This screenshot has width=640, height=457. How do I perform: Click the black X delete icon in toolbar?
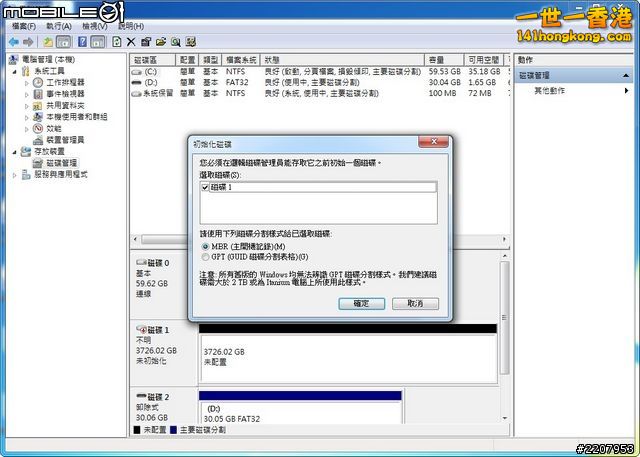point(131,42)
